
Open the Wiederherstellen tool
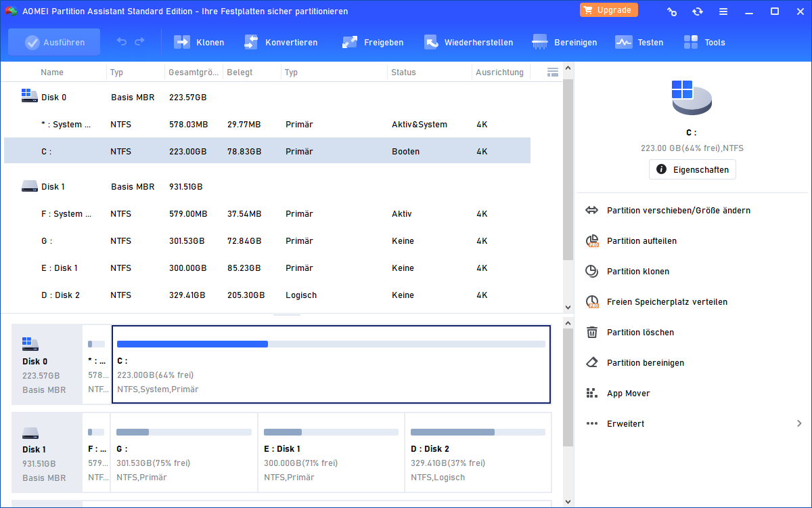pyautogui.click(x=431, y=42)
